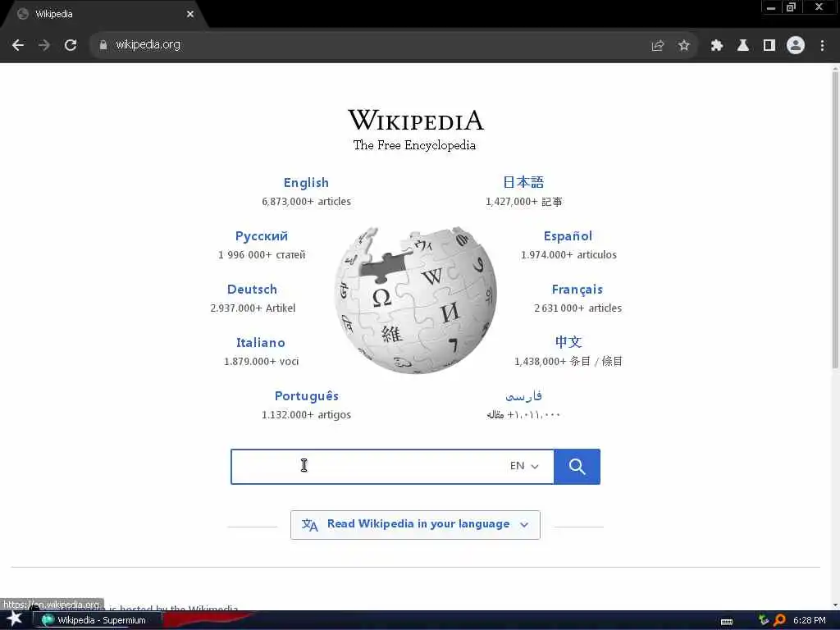840x630 pixels.
Task: Open the EN search language dropdown
Action: pos(524,466)
